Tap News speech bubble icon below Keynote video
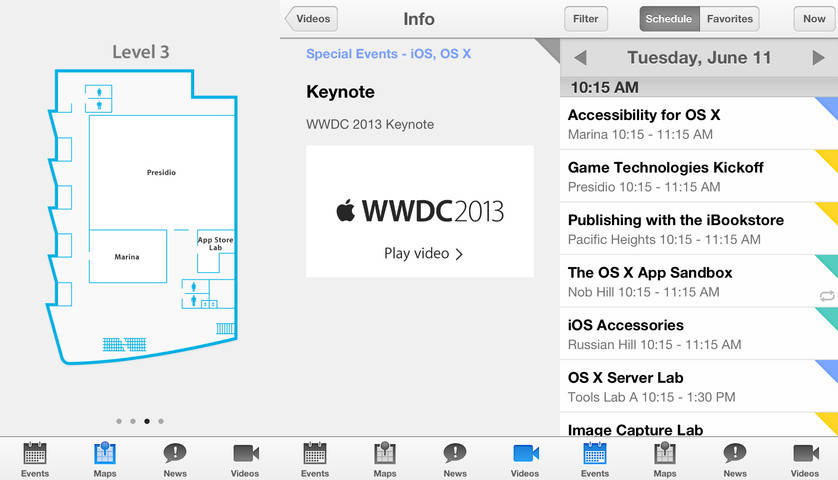Viewport: 838px width, 480px height. (x=455, y=453)
